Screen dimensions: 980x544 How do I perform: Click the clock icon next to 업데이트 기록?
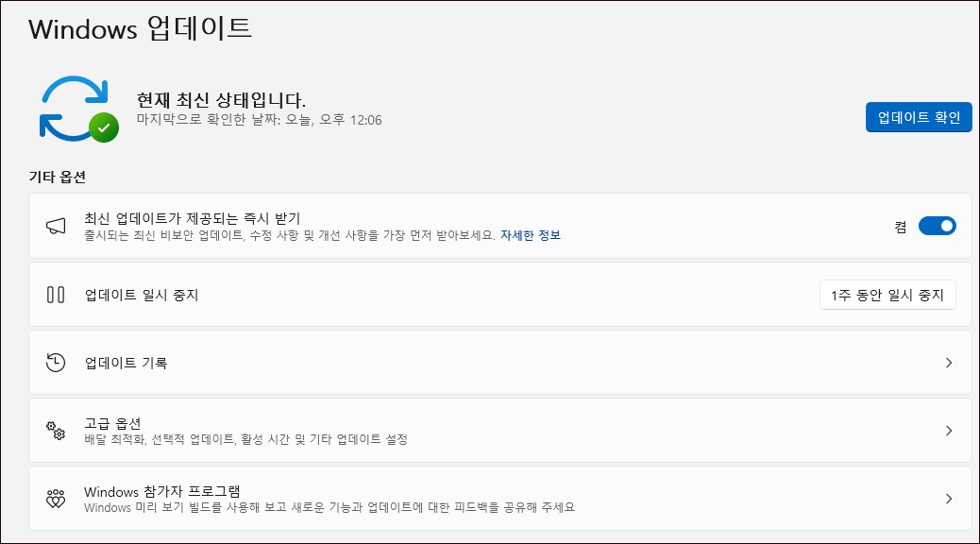57,362
